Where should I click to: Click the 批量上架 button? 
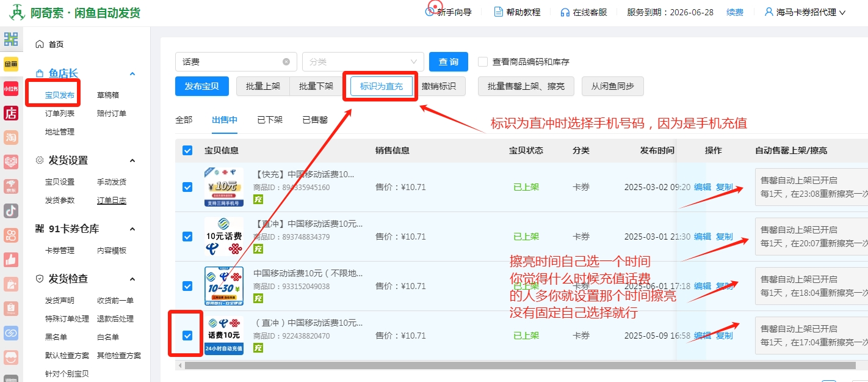pyautogui.click(x=263, y=86)
